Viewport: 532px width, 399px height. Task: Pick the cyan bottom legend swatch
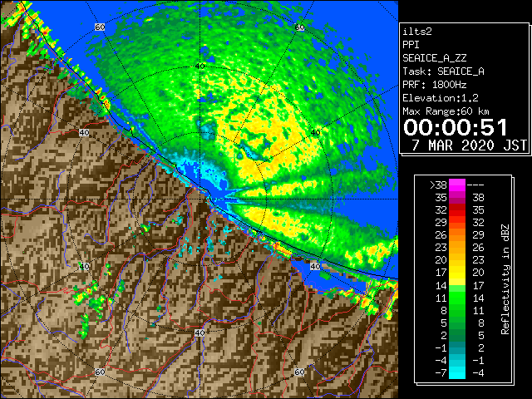[x=457, y=372]
